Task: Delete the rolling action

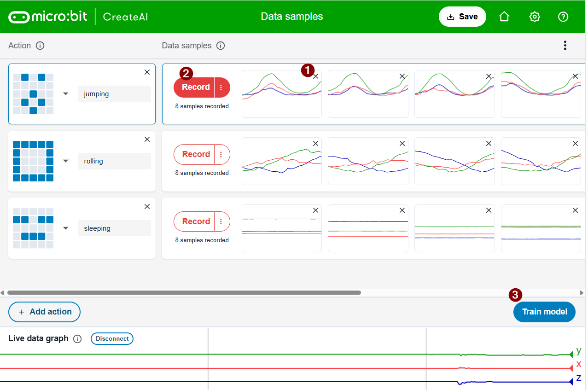Action: 147,140
